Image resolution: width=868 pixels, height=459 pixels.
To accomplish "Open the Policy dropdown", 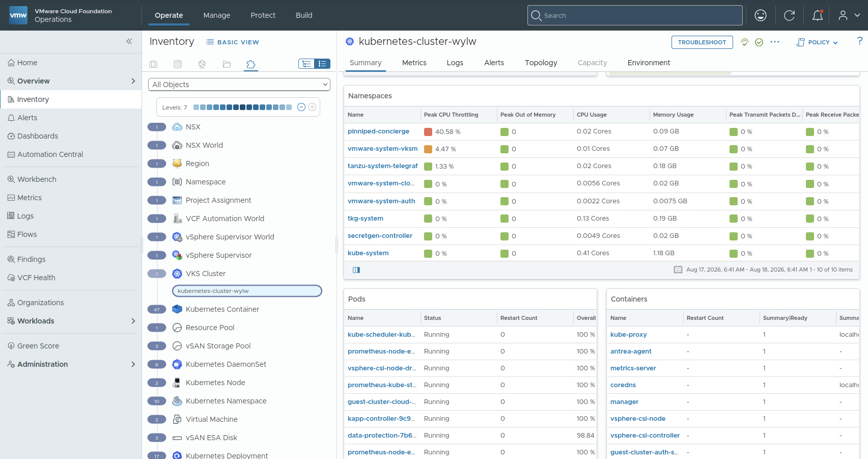I will pyautogui.click(x=817, y=42).
